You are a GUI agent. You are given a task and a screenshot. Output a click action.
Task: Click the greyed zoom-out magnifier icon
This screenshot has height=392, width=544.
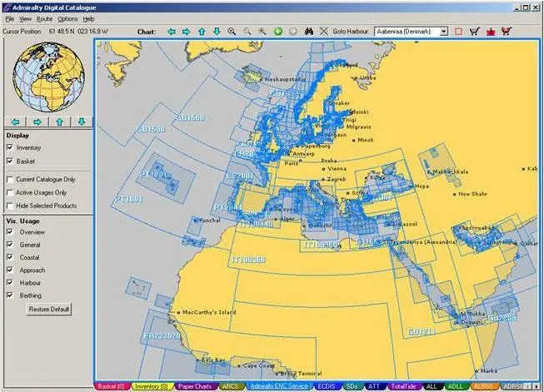coord(247,32)
